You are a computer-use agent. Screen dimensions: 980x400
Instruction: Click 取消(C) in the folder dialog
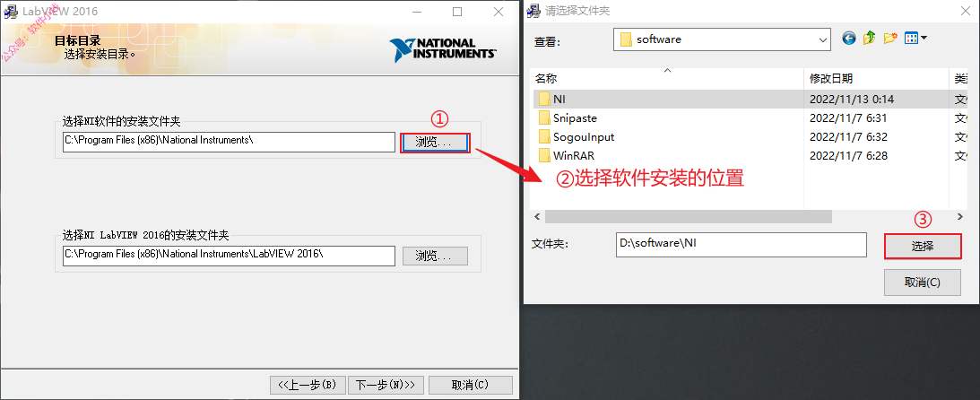coord(923,282)
